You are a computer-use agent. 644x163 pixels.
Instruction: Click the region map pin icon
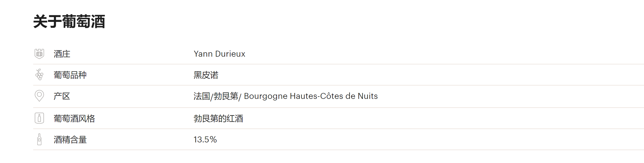point(39,96)
